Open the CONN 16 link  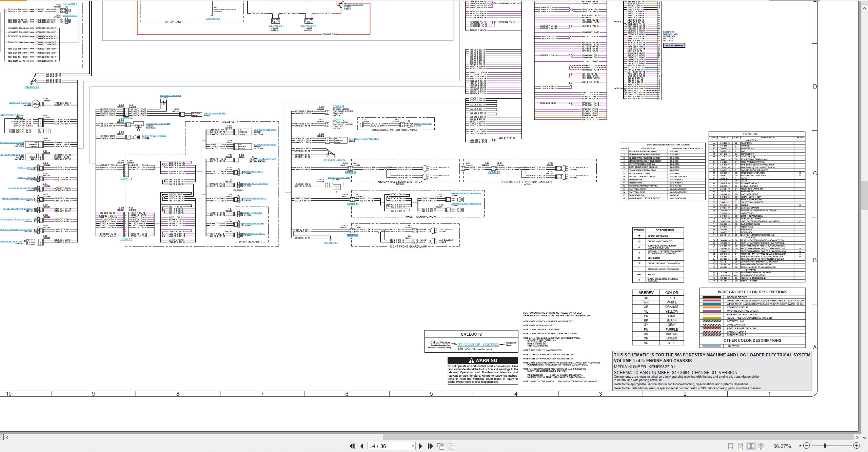338,120
